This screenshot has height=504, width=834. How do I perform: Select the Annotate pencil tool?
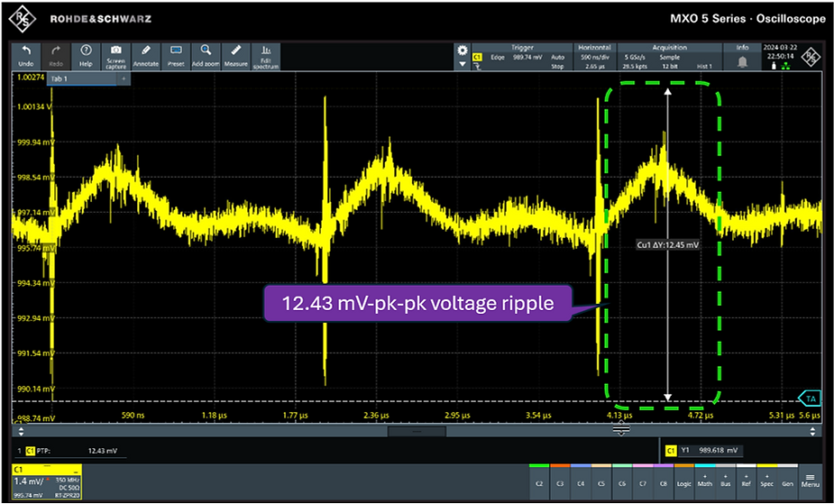click(145, 57)
